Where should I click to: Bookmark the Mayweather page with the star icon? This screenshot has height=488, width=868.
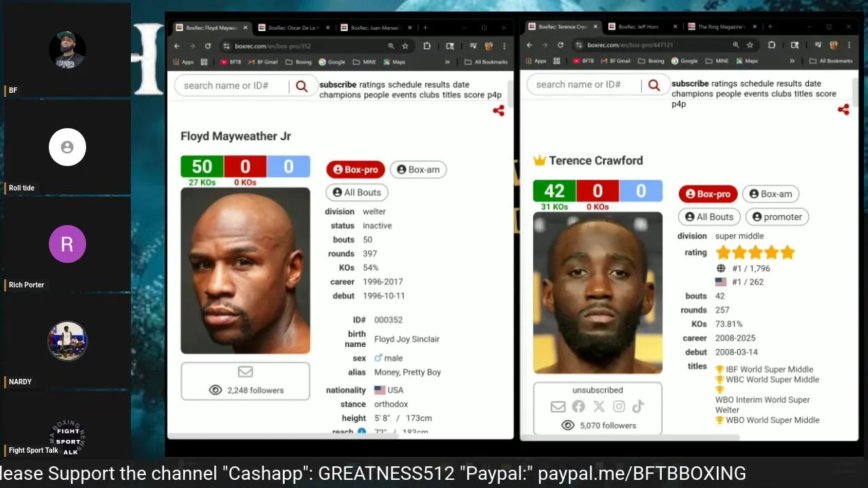point(405,46)
